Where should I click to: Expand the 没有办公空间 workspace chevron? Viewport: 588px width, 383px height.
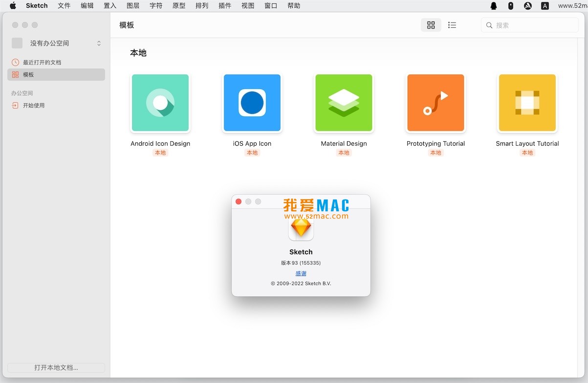pos(98,43)
